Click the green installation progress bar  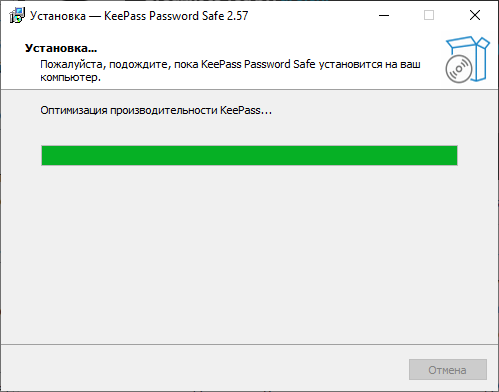pos(249,155)
